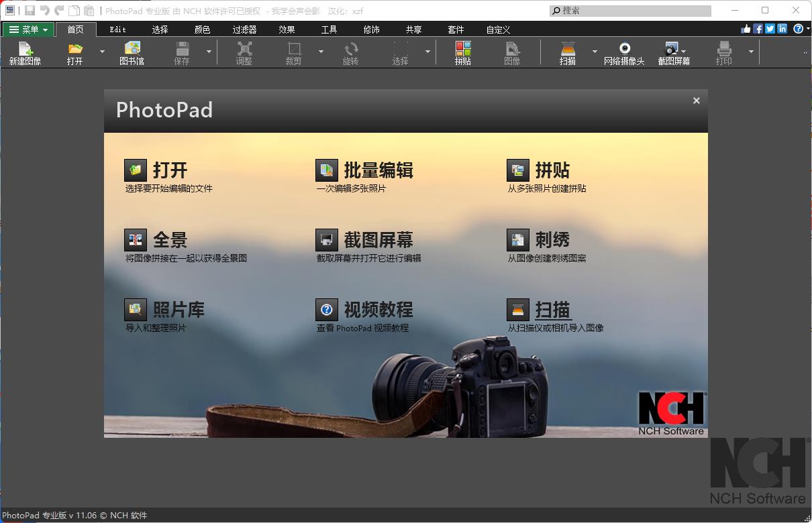Open the LinkedIn share icon
Viewport: 812px width, 523px height.
[782, 29]
